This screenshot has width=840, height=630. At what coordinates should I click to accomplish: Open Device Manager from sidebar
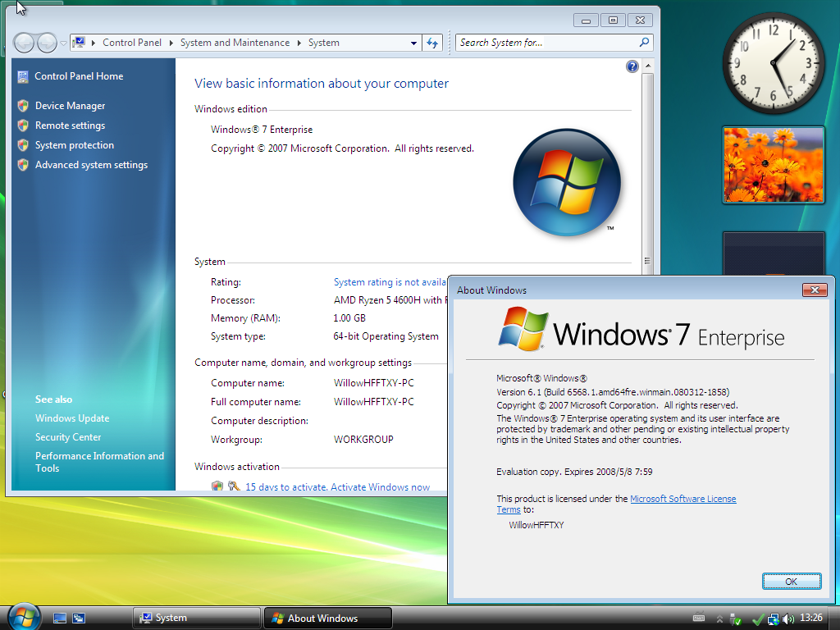pyautogui.click(x=71, y=106)
